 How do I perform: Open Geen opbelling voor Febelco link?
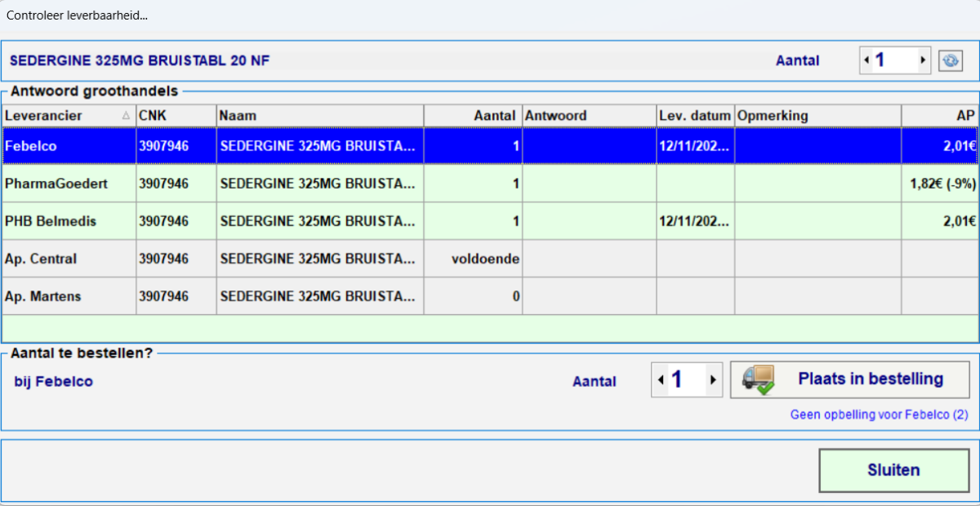pos(879,415)
